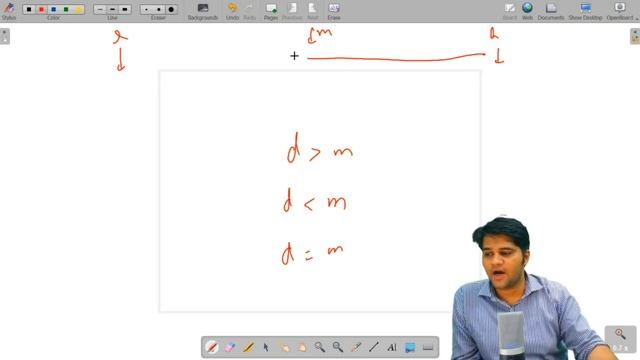
Task: Click Show Desktop
Action: (x=585, y=11)
